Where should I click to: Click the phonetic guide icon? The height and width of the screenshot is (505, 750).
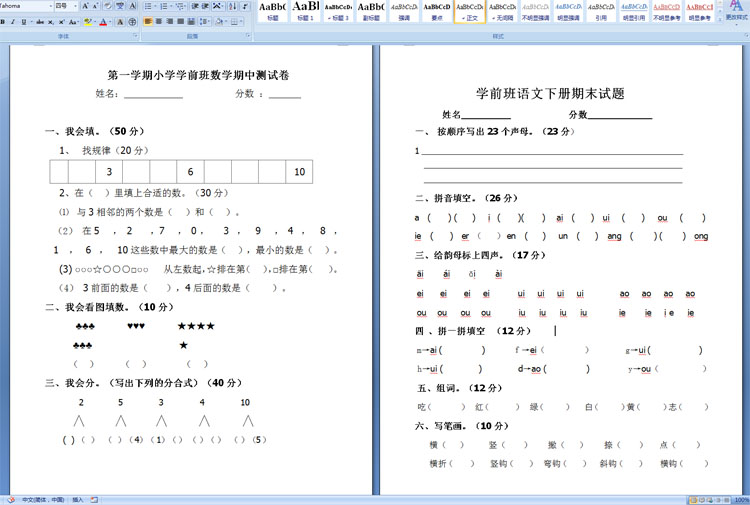pos(120,6)
